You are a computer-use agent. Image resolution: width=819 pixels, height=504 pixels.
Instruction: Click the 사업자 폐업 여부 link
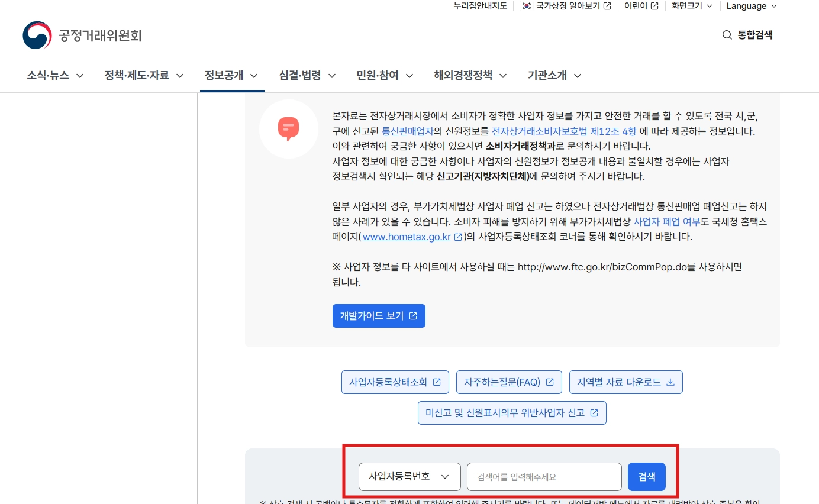tap(667, 222)
